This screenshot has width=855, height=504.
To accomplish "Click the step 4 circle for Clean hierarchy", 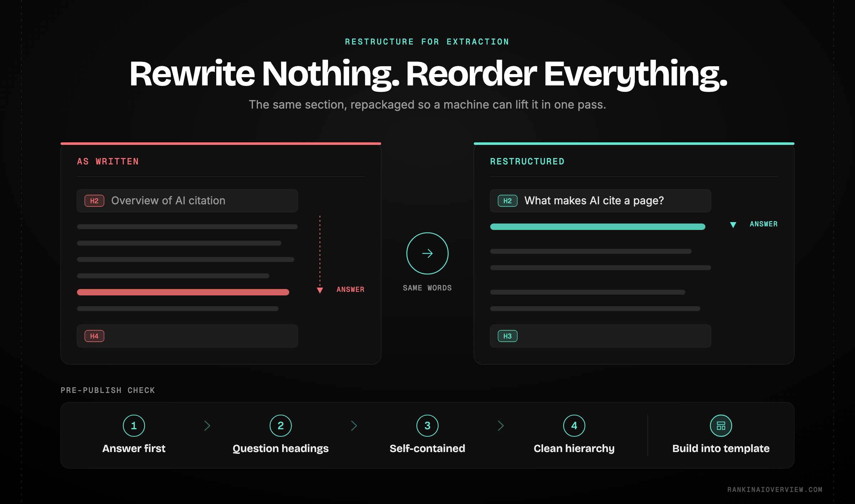I will click(574, 426).
